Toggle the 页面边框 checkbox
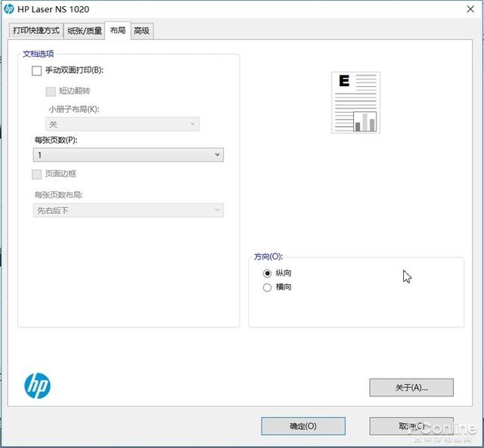This screenshot has height=448, width=484. pos(37,175)
